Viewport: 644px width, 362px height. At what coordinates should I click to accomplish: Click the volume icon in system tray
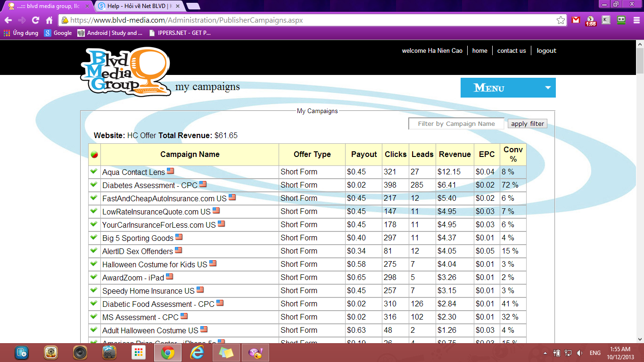tap(579, 353)
